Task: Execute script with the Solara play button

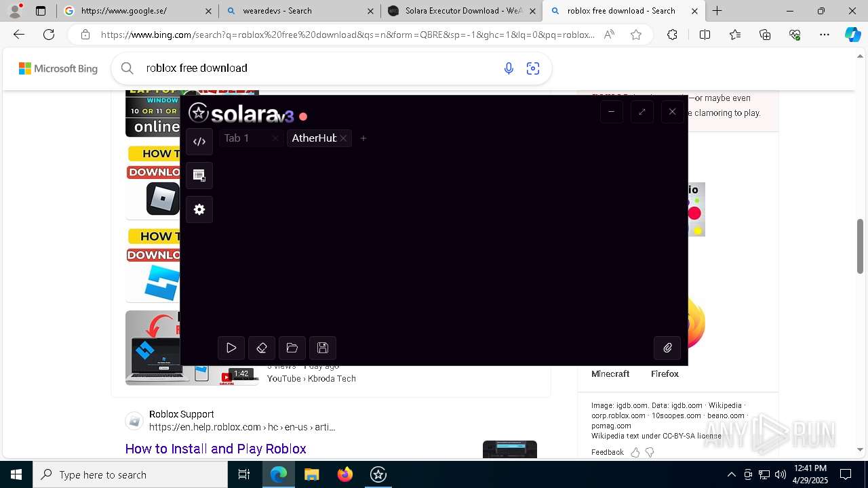Action: point(231,348)
